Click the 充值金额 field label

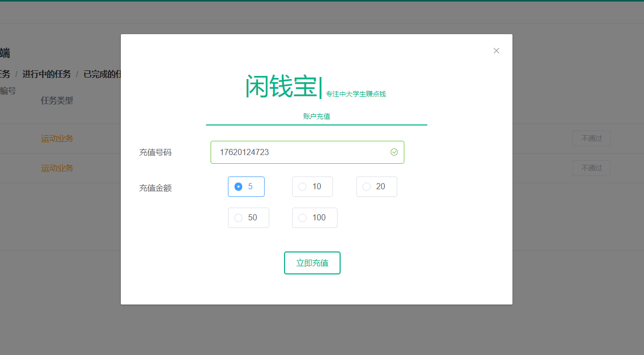[156, 188]
